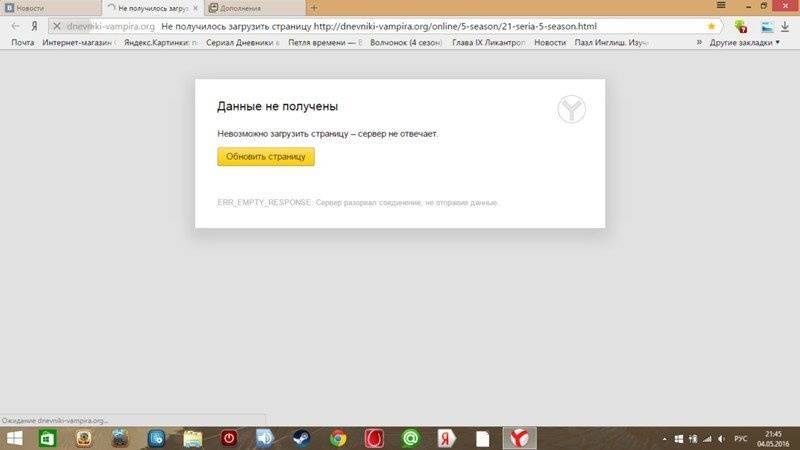Open File Explorer folder in taskbar
This screenshot has width=800, height=450.
point(193,438)
